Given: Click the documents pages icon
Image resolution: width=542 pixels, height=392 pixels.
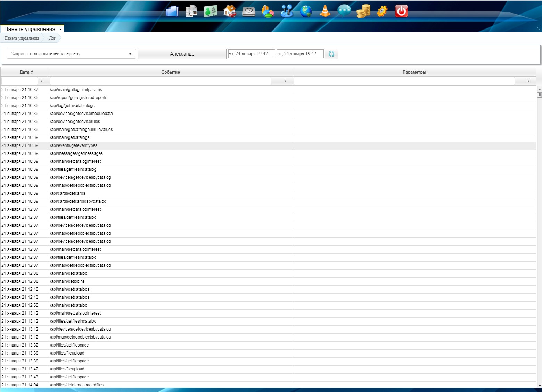Looking at the screenshot, I should pyautogui.click(x=191, y=11).
